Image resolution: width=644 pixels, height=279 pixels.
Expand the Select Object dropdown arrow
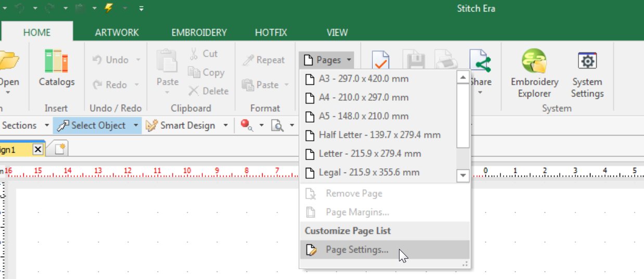[136, 125]
